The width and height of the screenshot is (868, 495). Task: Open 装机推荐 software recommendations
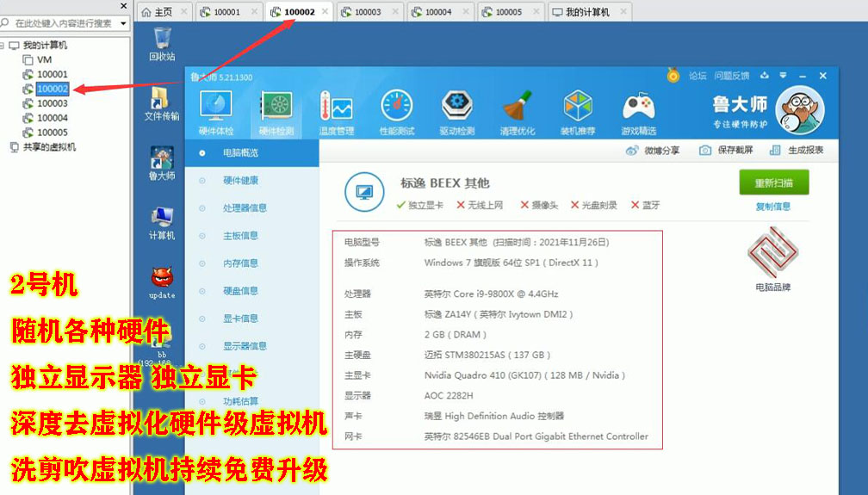pyautogui.click(x=577, y=113)
